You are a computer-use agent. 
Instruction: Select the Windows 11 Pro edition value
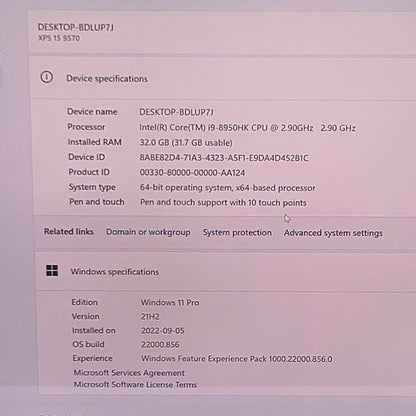click(170, 302)
